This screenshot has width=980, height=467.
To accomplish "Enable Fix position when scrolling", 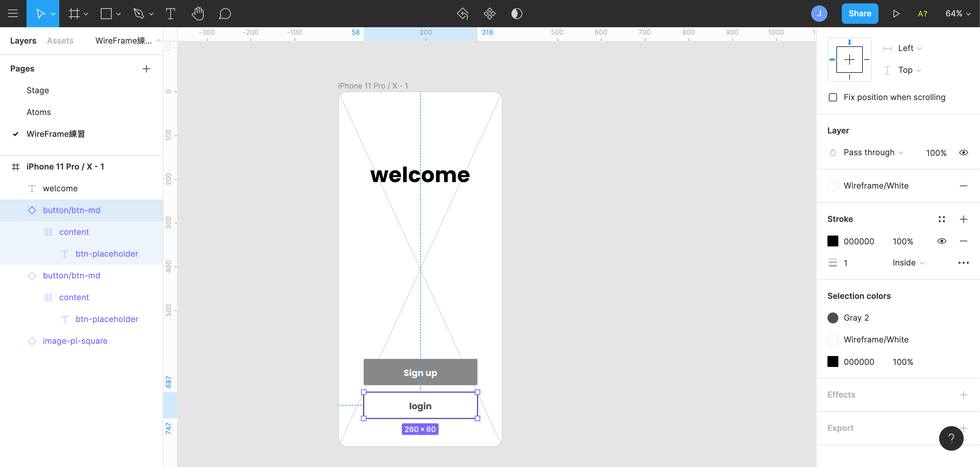I will click(833, 97).
